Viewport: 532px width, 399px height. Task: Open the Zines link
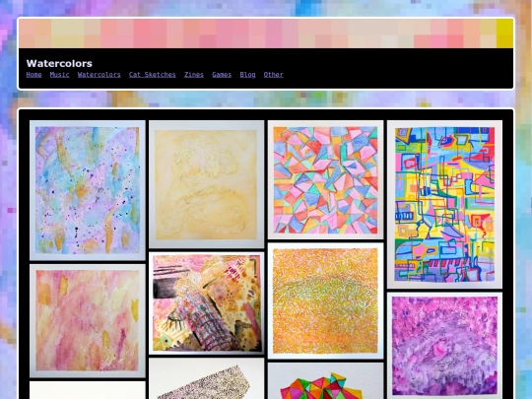pyautogui.click(x=194, y=75)
